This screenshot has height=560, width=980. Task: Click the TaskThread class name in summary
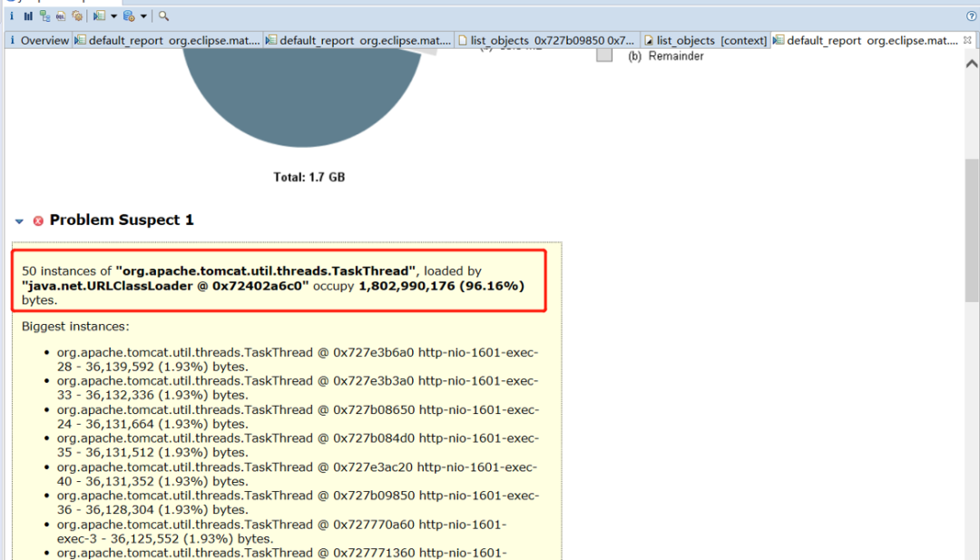point(266,271)
